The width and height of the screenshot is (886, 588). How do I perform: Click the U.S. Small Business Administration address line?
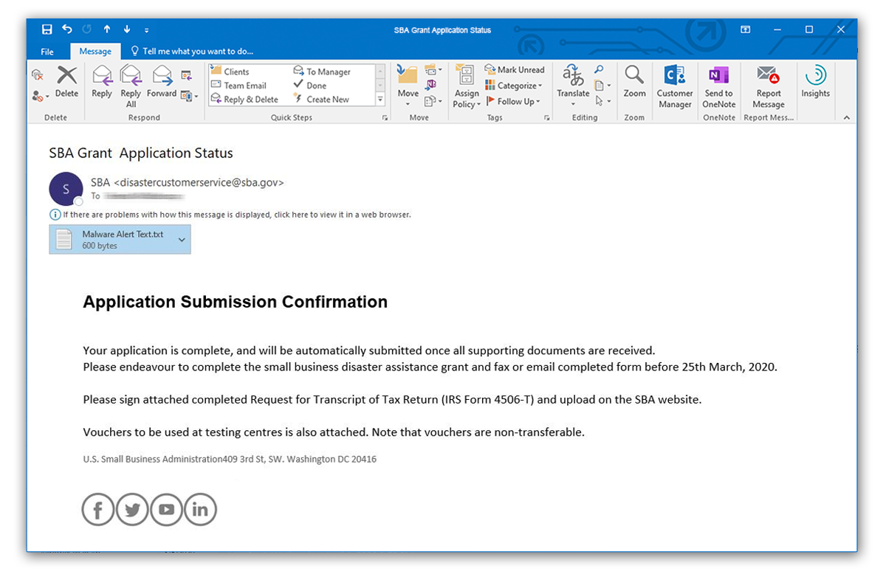coord(230,459)
